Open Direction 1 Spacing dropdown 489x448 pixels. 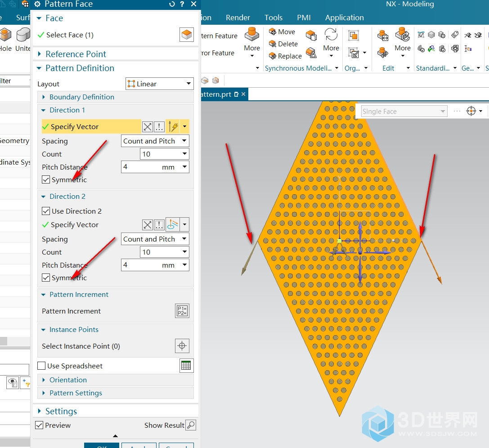click(155, 141)
